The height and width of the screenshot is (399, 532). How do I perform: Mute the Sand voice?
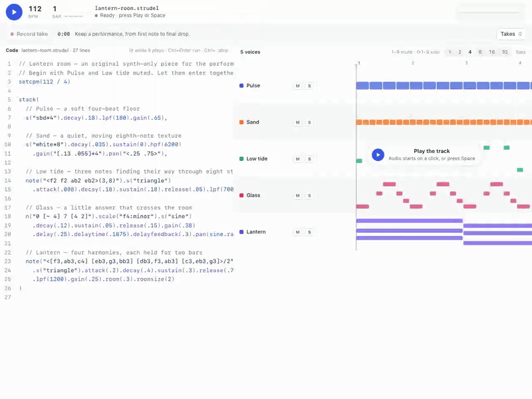[x=297, y=122]
